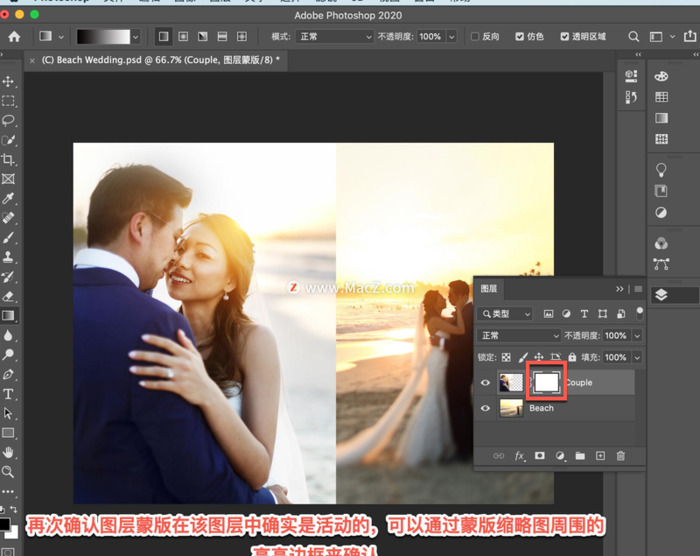Toggle lock position in Layers panel

coord(539,357)
